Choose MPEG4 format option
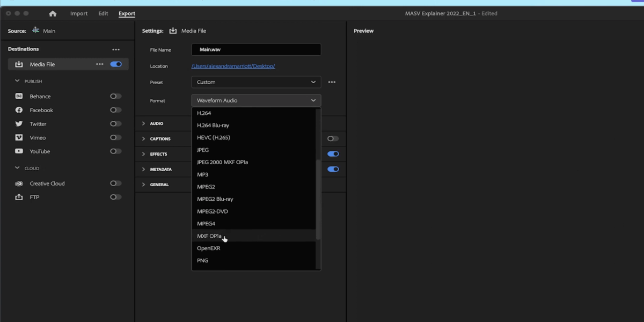 pyautogui.click(x=253, y=224)
